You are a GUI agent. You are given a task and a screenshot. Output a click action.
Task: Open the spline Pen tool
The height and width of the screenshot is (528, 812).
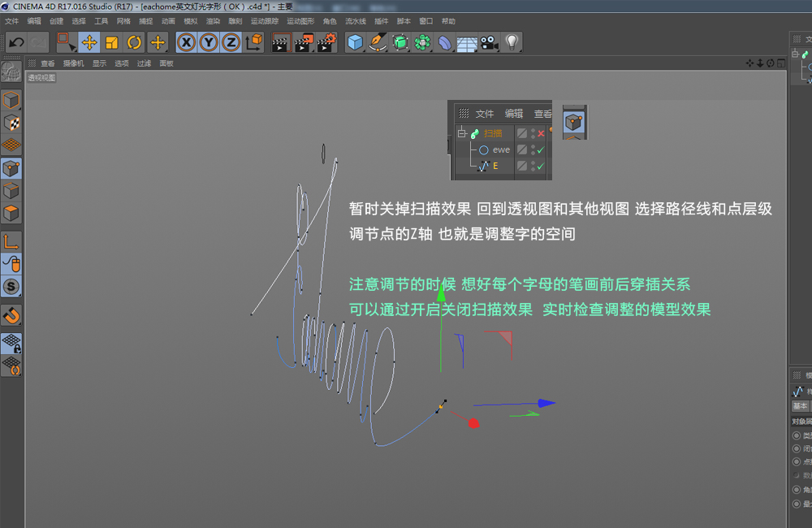tap(378, 42)
